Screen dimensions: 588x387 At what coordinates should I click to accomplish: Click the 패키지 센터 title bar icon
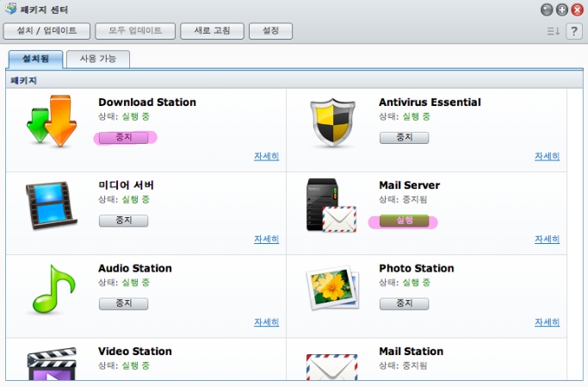pyautogui.click(x=11, y=9)
